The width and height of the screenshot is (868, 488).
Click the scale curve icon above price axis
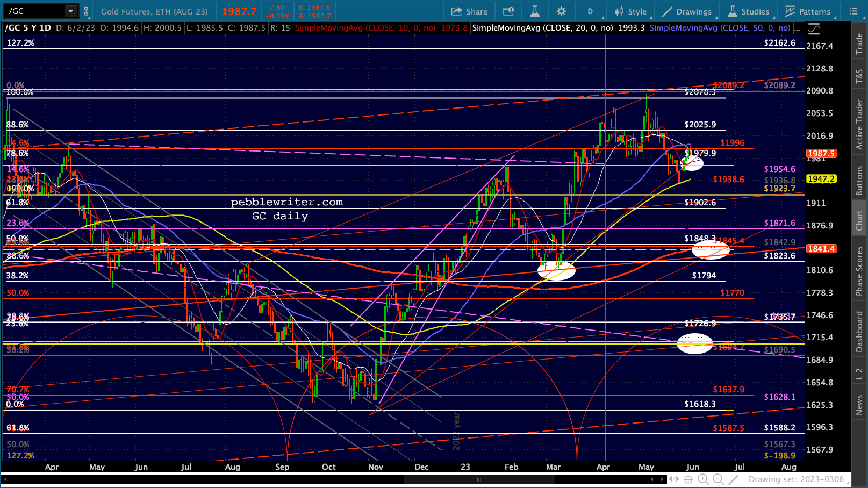click(814, 28)
